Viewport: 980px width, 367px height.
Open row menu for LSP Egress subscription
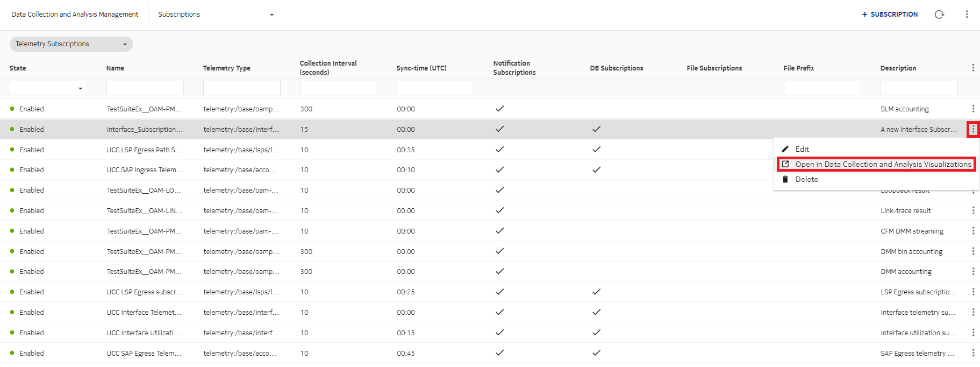[972, 292]
